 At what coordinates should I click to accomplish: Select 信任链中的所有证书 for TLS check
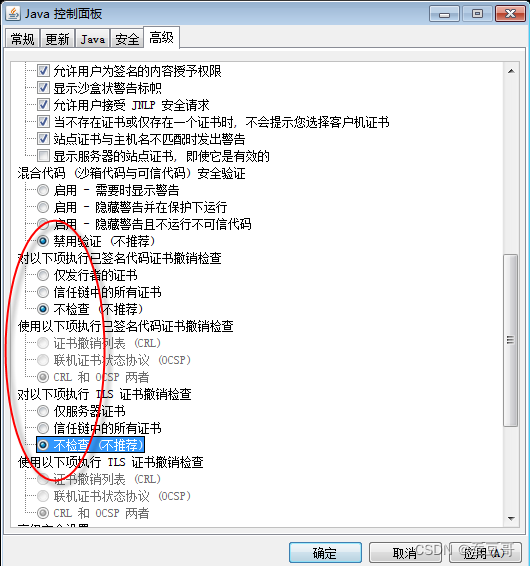[x=43, y=428]
